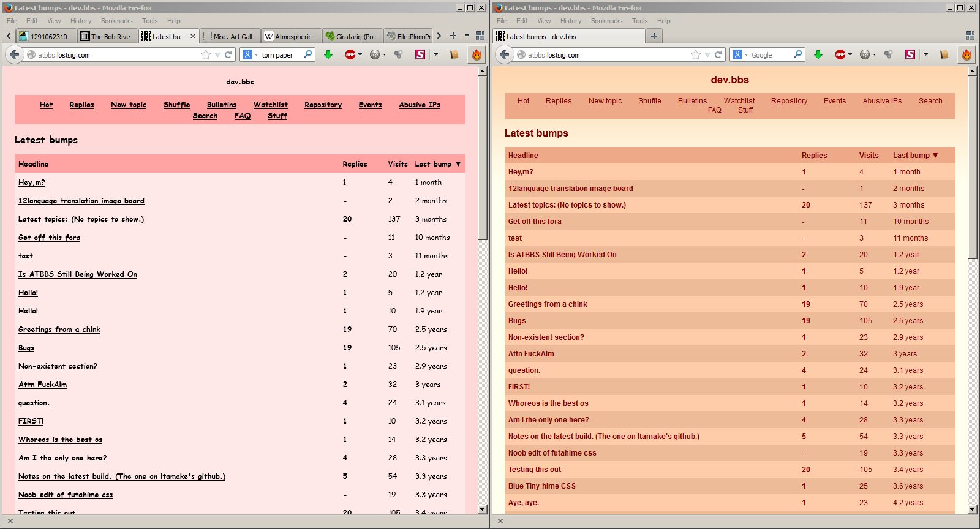980x529 pixels.
Task: Click the red S toolbar icon in left window
Action: (x=420, y=54)
